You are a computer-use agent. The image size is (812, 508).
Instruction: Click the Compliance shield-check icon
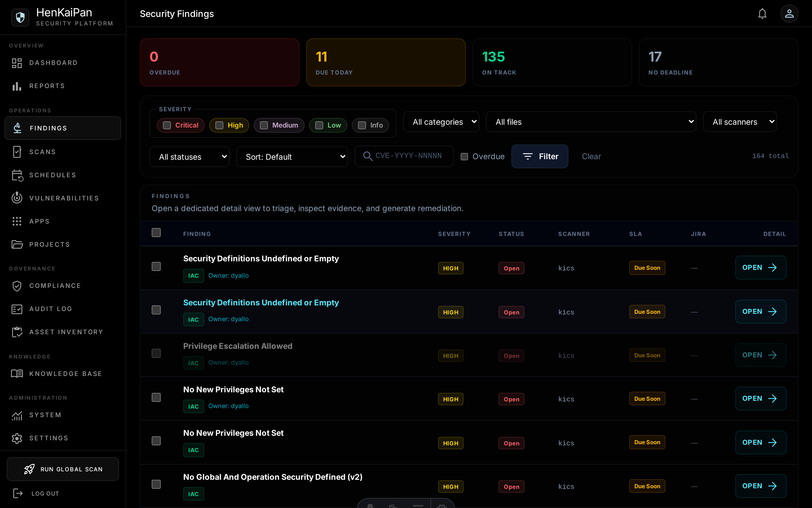coord(17,286)
